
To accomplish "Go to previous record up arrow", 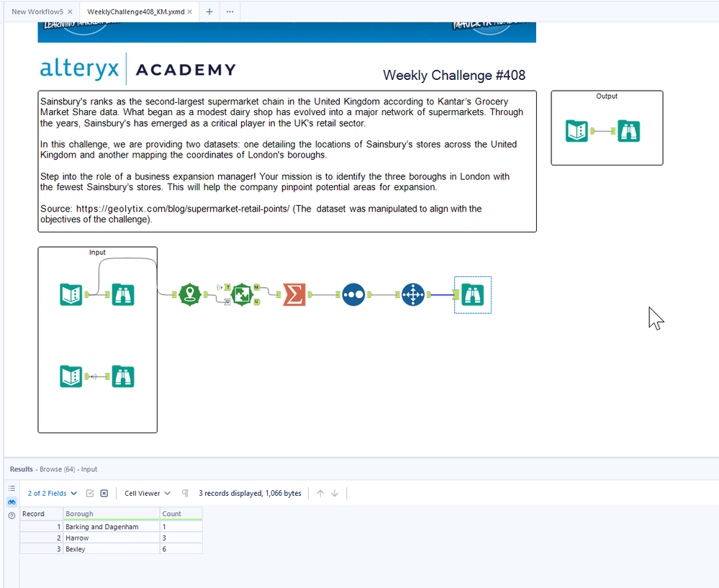I will click(x=320, y=493).
